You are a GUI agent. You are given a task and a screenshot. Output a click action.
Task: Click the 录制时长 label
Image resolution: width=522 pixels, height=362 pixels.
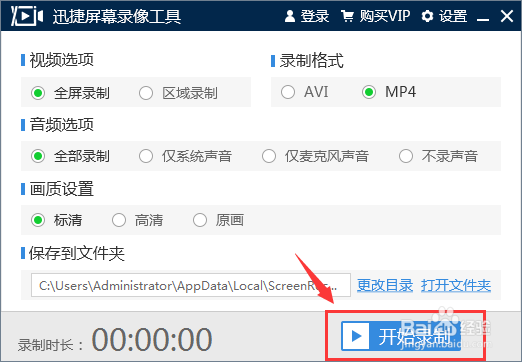coord(51,345)
